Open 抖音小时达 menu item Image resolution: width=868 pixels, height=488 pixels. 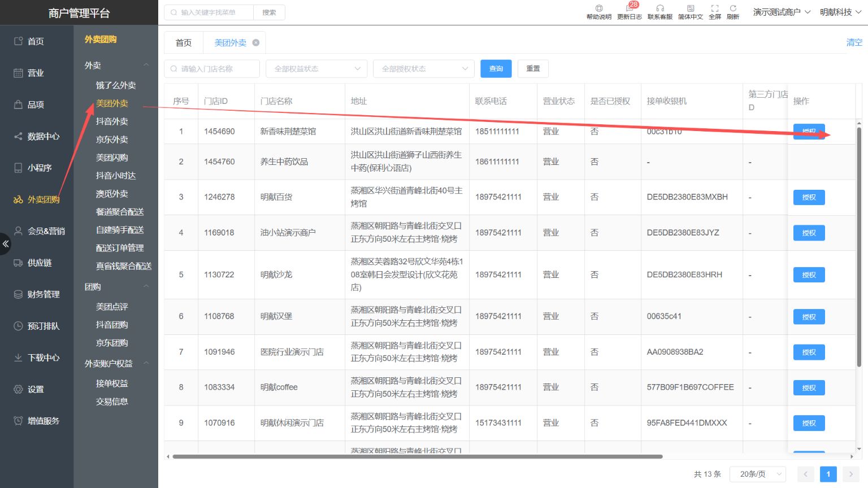coord(116,176)
